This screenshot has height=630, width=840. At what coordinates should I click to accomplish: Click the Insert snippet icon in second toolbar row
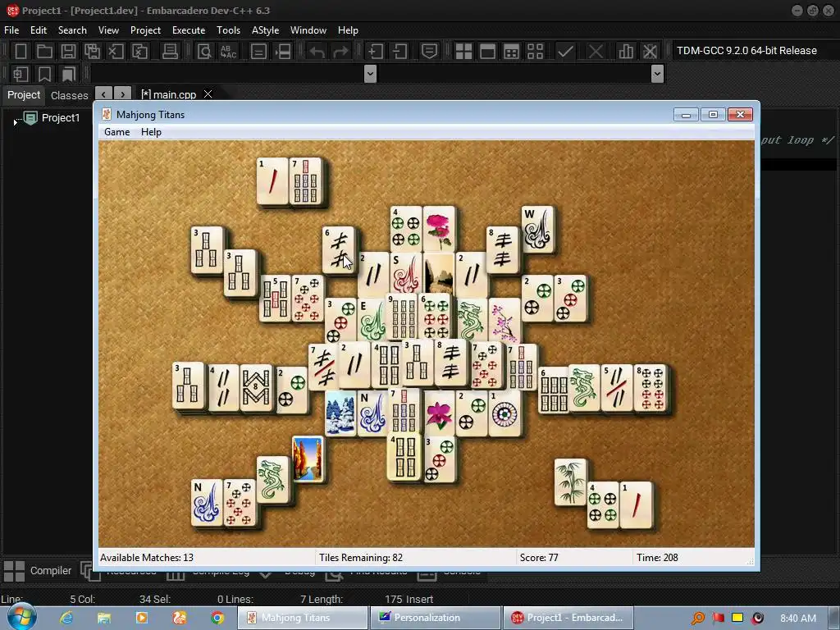21,74
